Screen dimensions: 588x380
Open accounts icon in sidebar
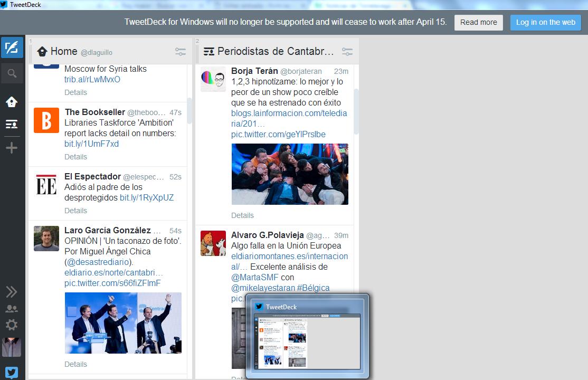pos(12,309)
